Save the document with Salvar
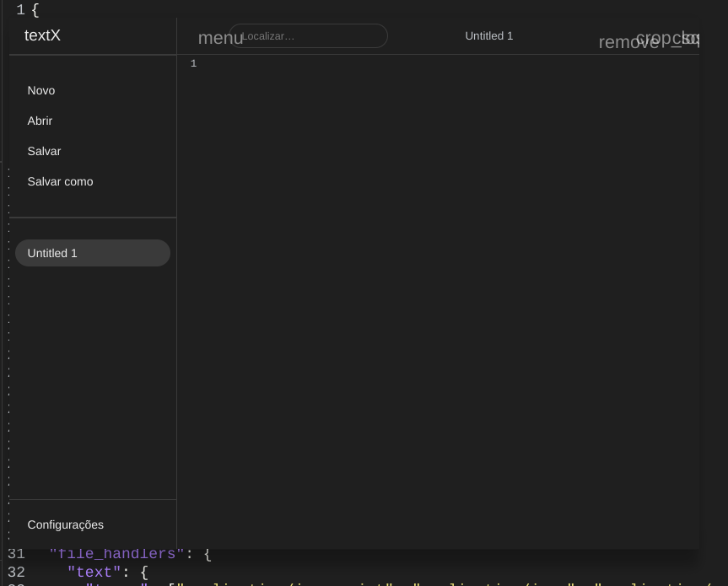 point(44,151)
